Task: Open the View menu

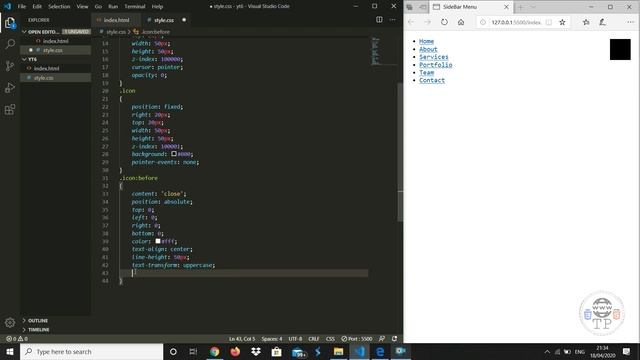Action: pos(82,7)
